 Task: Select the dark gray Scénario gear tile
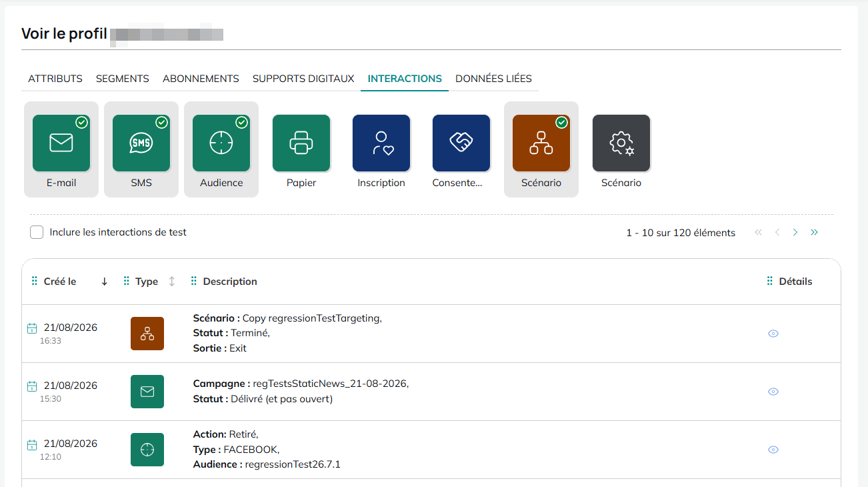click(621, 149)
